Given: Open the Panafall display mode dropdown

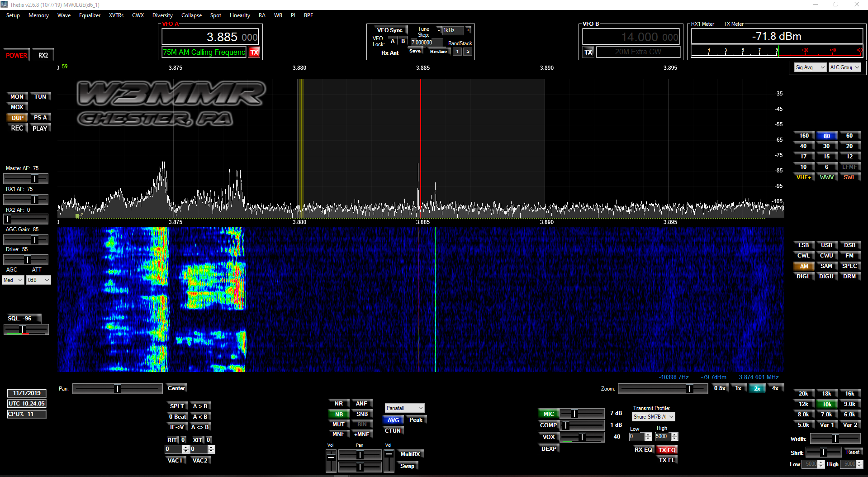Looking at the screenshot, I should click(x=404, y=408).
